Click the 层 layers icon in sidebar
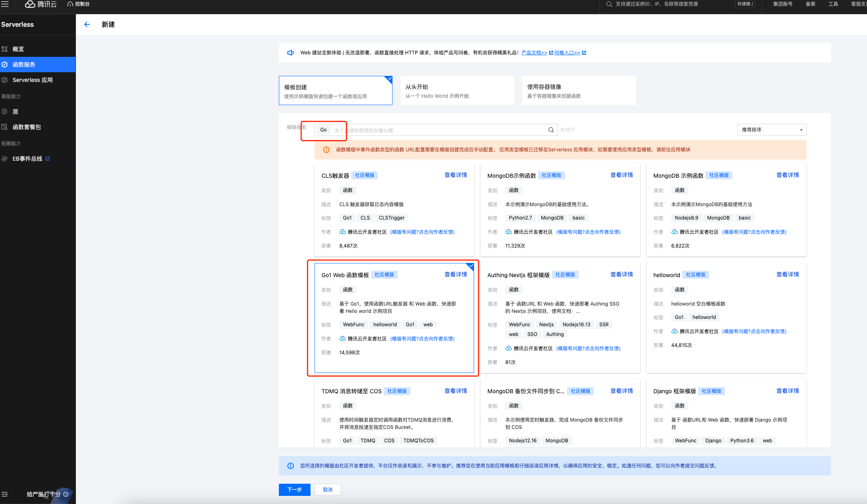867x504 pixels. (5, 112)
